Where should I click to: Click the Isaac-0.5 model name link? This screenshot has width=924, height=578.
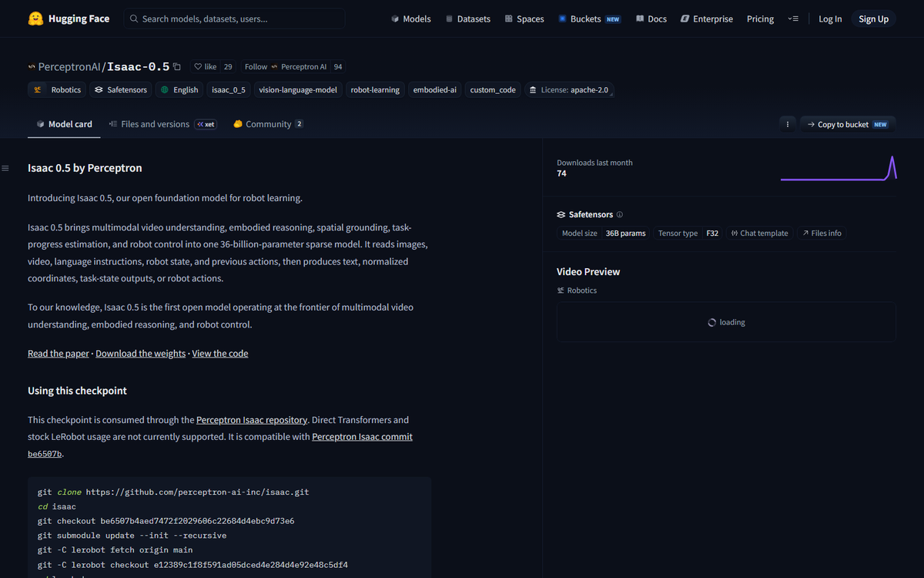point(139,67)
